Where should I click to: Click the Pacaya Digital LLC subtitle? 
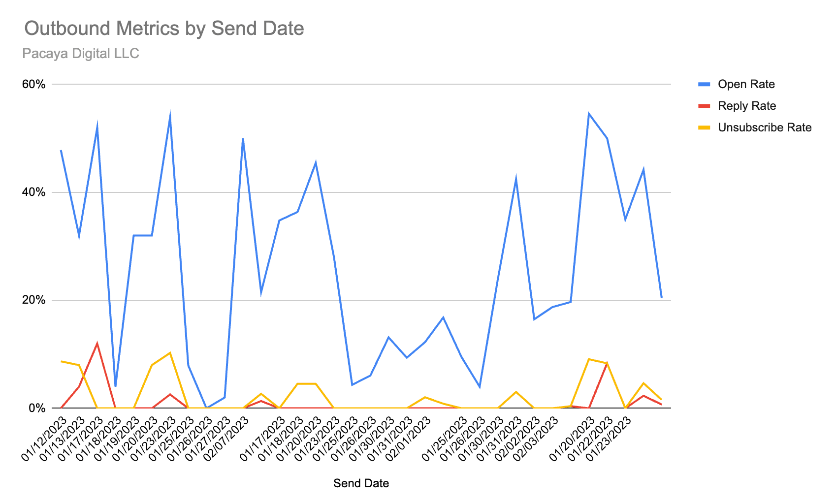pyautogui.click(x=81, y=53)
